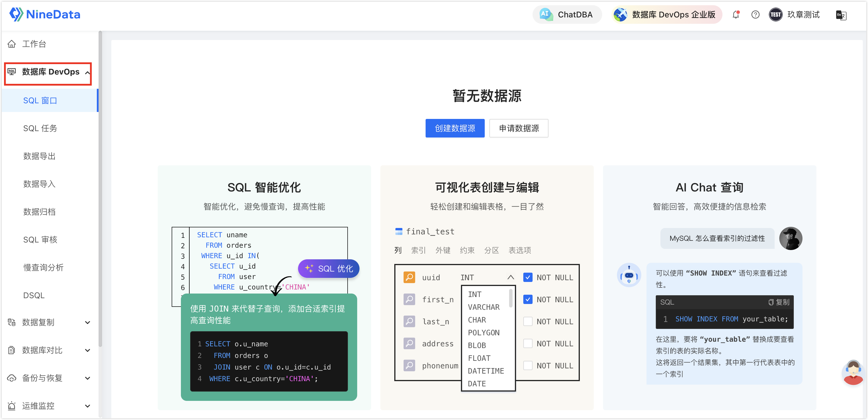Click the MySQL 怎么查看索引的过滤性 message

[717, 238]
